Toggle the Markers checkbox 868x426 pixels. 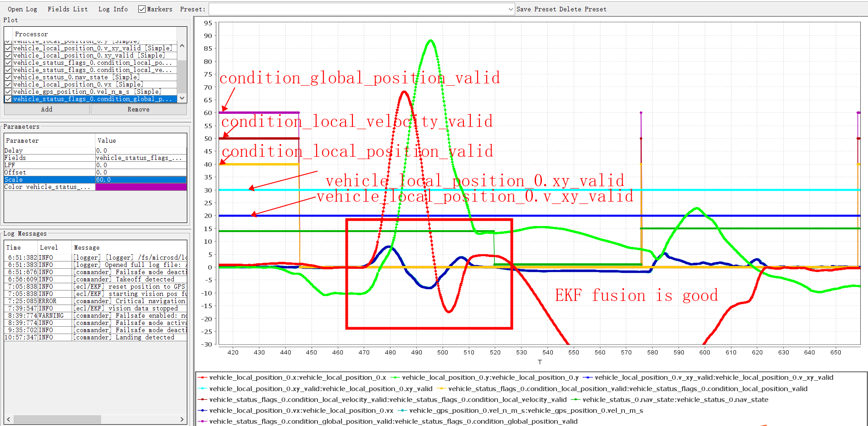pyautogui.click(x=142, y=9)
